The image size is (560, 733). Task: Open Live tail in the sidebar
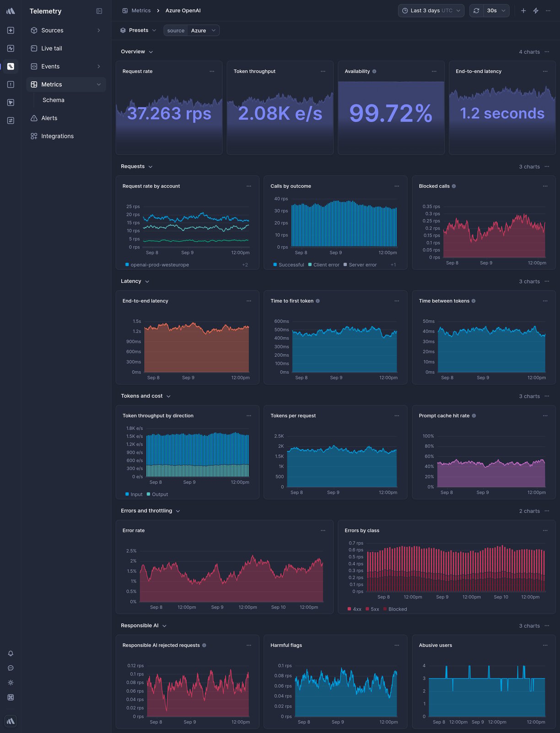[66, 49]
